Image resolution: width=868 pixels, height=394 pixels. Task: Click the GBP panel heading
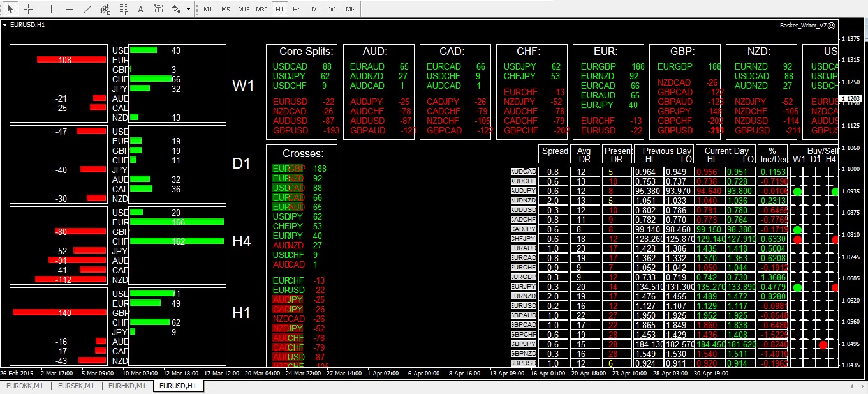pyautogui.click(x=682, y=52)
